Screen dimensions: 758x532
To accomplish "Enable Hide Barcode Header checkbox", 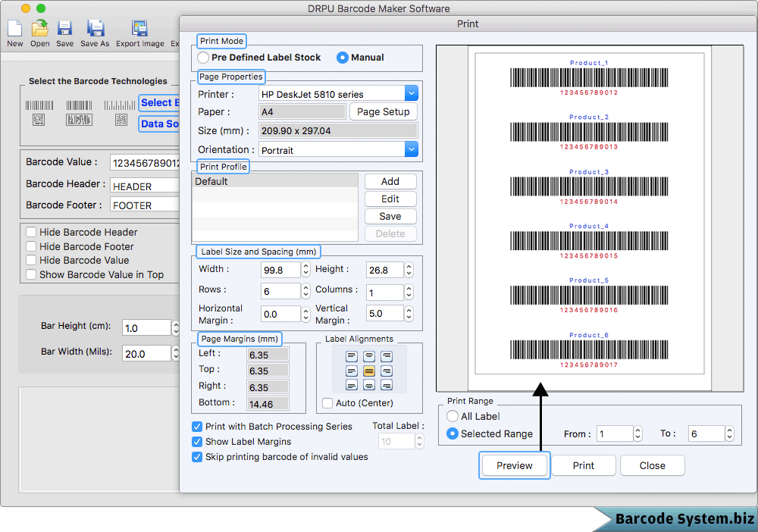I will [x=31, y=232].
